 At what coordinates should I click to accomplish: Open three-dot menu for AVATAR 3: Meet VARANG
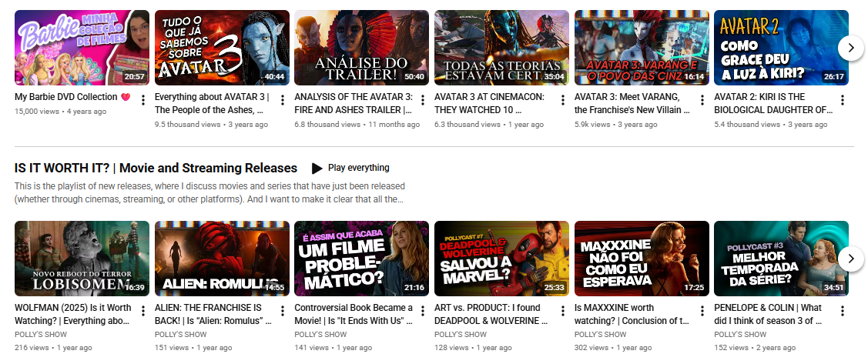[x=702, y=100]
